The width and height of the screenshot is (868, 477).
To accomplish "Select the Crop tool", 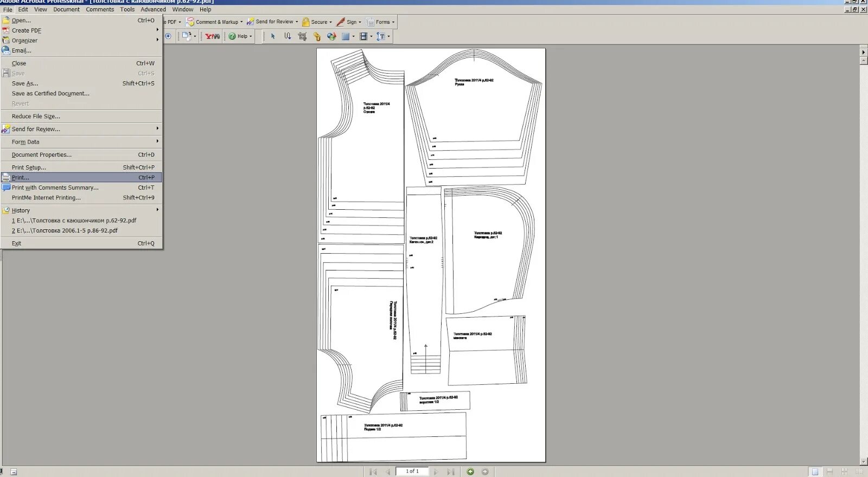I will [302, 36].
